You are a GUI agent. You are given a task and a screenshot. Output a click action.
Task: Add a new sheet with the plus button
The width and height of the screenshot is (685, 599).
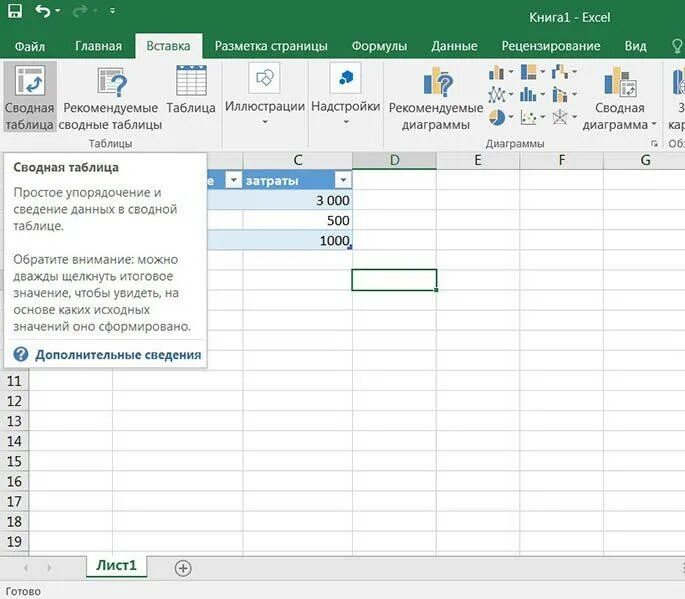(183, 568)
